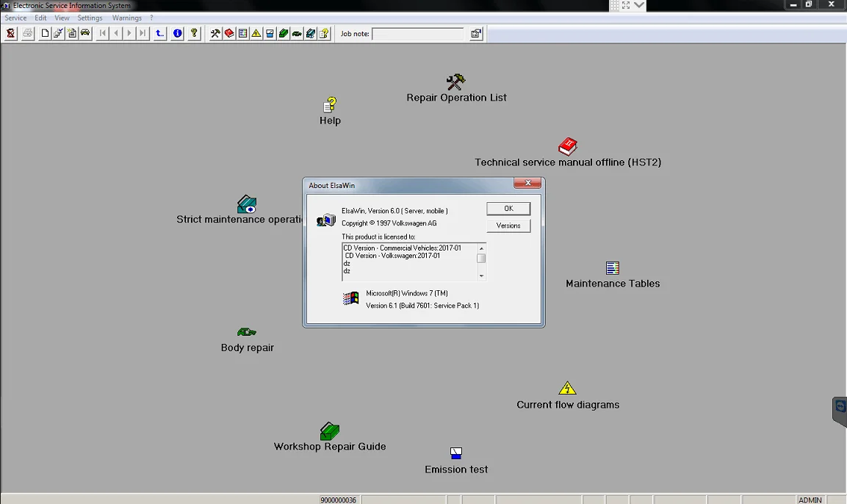Open Repair Operation List from toolbar tools icon
This screenshot has width=847, height=504.
[215, 34]
